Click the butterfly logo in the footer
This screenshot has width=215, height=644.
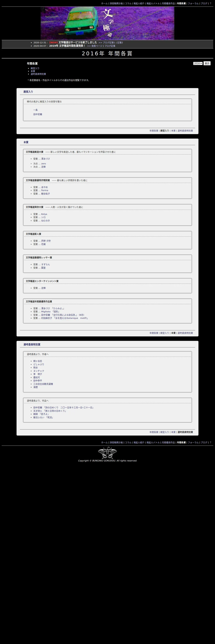(107, 453)
